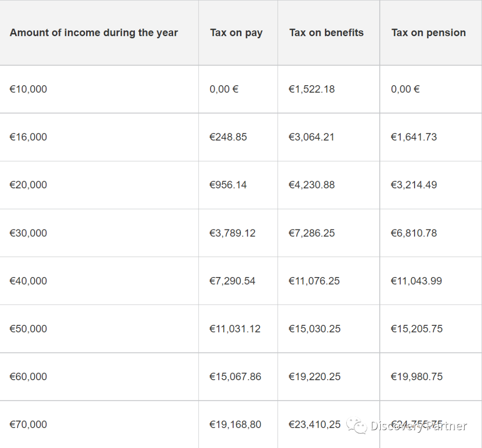Select the €6,810.78 pension tax value
Viewport: 482px width, 448px height.
click(x=414, y=233)
